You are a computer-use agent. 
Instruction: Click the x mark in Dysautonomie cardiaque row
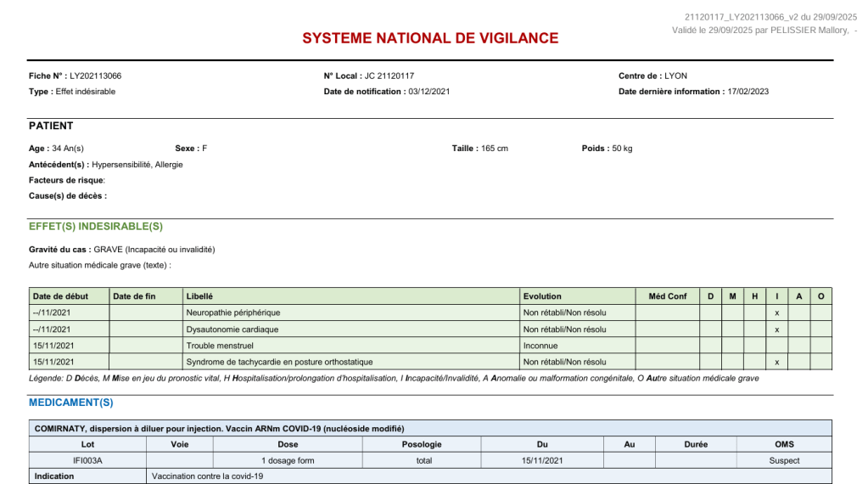click(776, 329)
